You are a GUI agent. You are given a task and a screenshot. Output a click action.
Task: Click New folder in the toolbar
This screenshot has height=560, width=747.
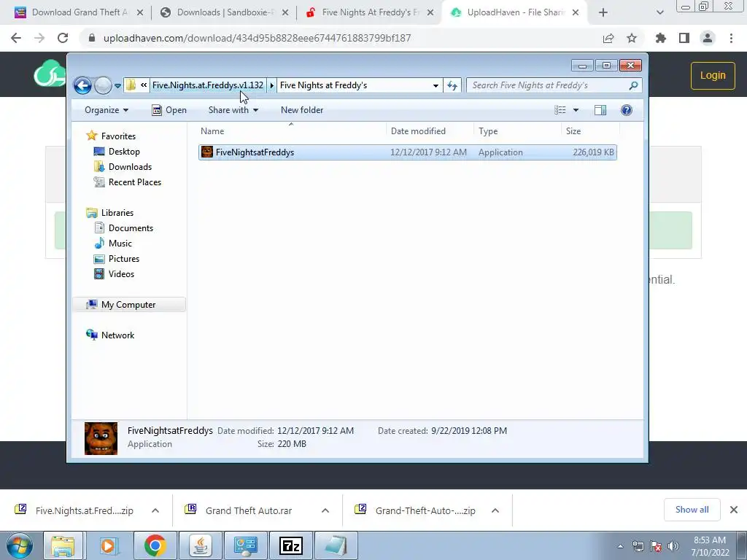click(x=302, y=110)
